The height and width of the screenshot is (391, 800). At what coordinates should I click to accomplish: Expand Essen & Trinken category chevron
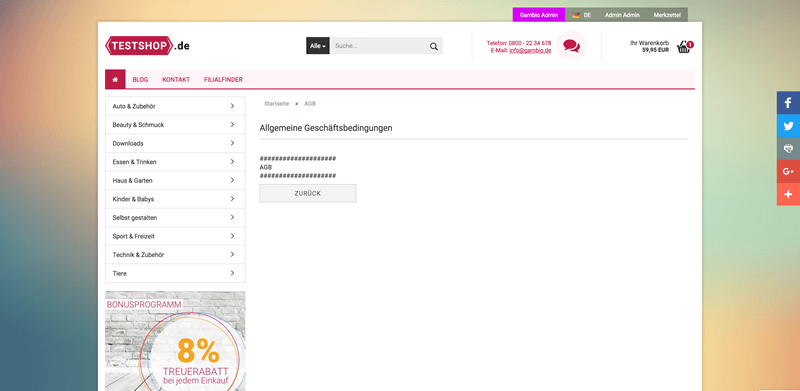point(232,162)
